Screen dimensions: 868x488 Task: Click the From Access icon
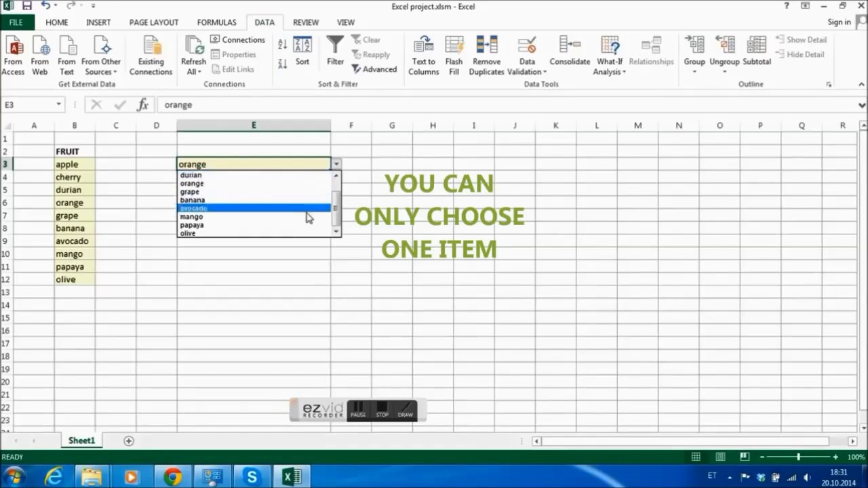(x=14, y=56)
